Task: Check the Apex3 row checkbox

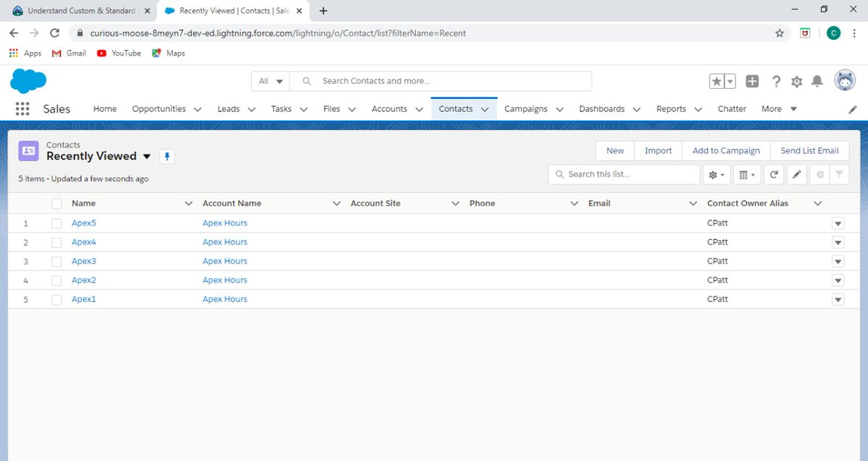Action: click(x=56, y=262)
